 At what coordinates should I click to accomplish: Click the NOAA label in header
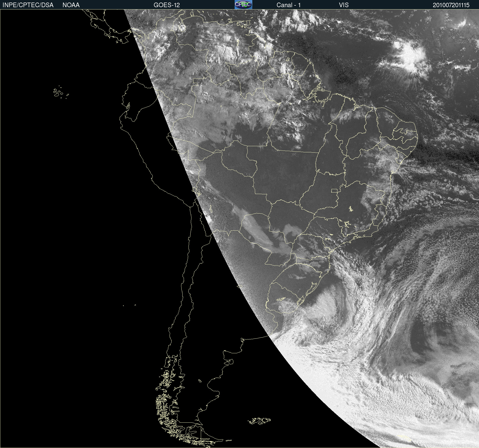tap(71, 5)
